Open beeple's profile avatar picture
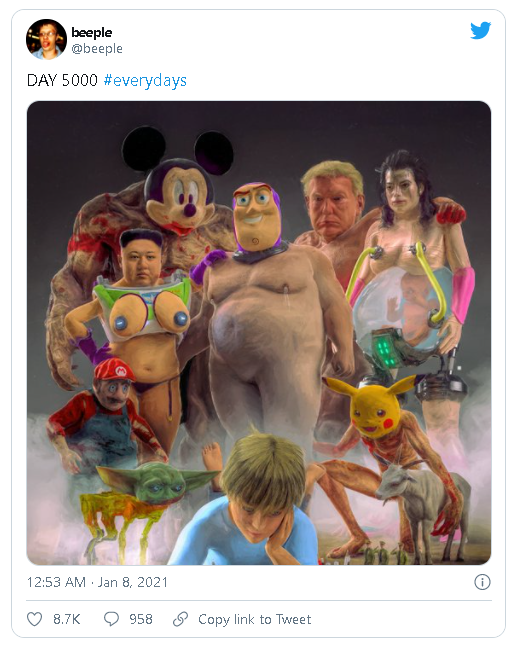This screenshot has width=513, height=653. tap(46, 39)
